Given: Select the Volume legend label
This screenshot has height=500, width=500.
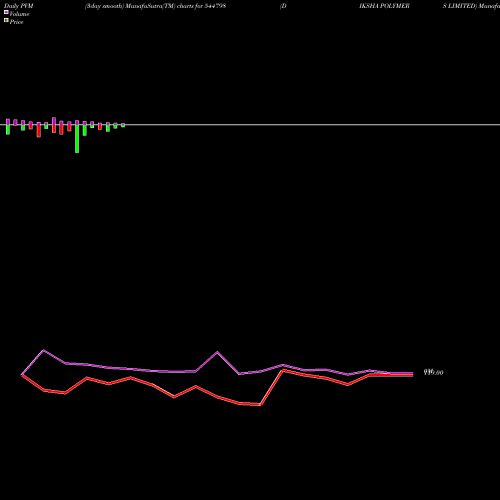Looking at the screenshot, I should tap(19, 14).
